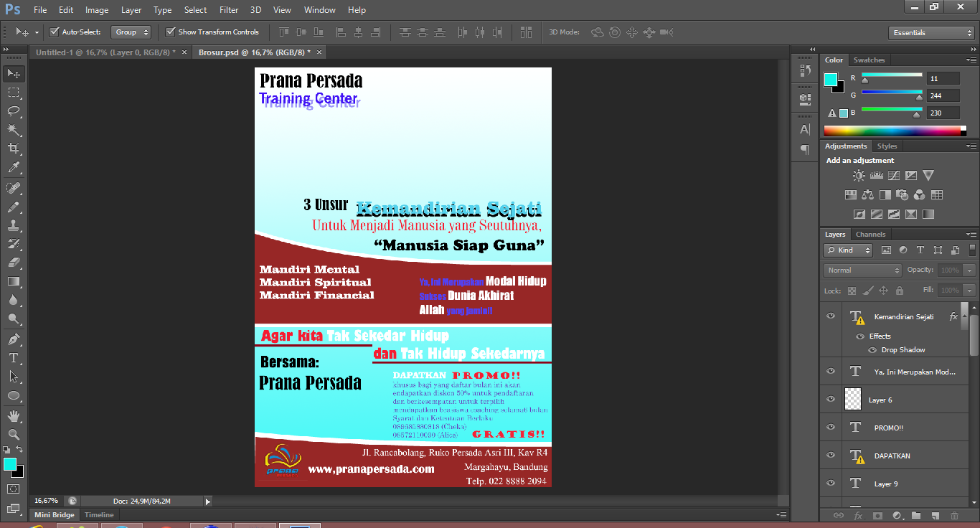Select the Zoom tool
Image resolution: width=980 pixels, height=528 pixels.
(13, 435)
